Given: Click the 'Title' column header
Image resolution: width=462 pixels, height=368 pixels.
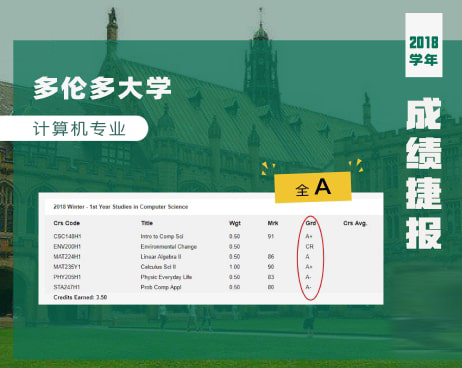Looking at the screenshot, I should 147,223.
